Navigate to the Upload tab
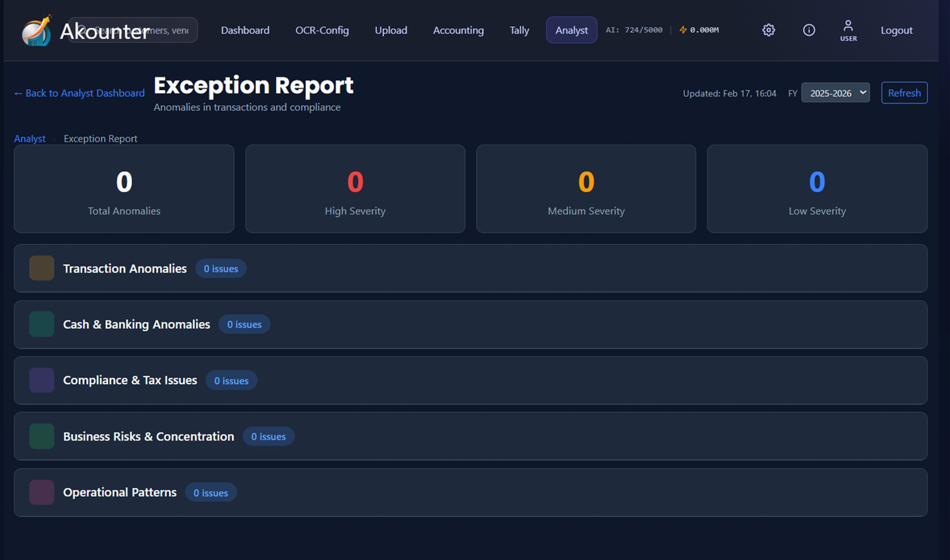The height and width of the screenshot is (560, 950). 391,30
